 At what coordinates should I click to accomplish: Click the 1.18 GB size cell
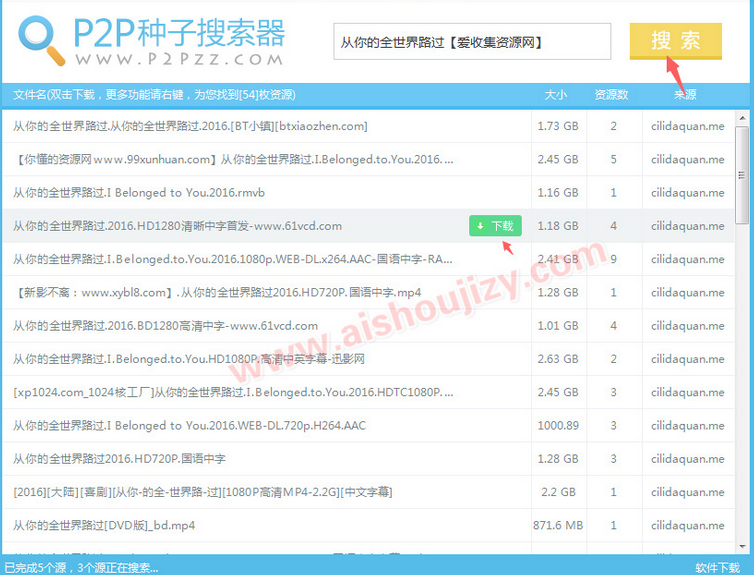pyautogui.click(x=558, y=225)
